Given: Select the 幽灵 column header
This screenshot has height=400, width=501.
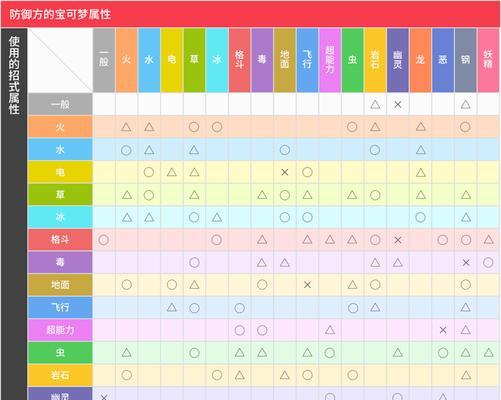Looking at the screenshot, I should pos(398,60).
